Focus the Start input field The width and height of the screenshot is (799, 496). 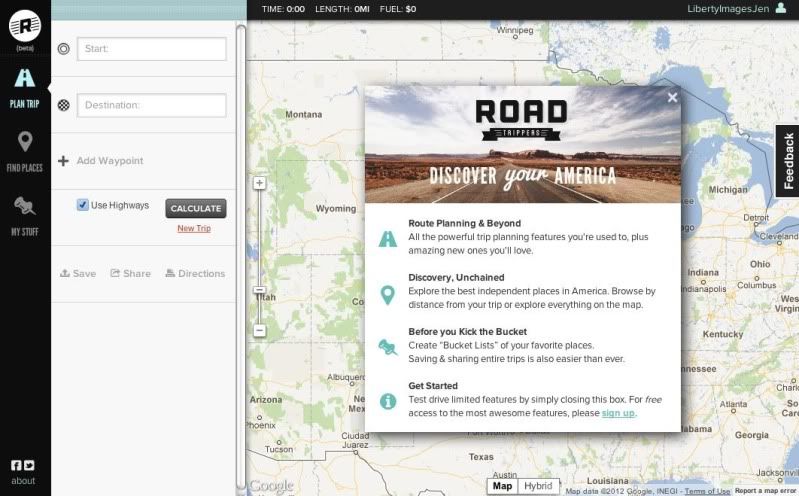(x=151, y=49)
